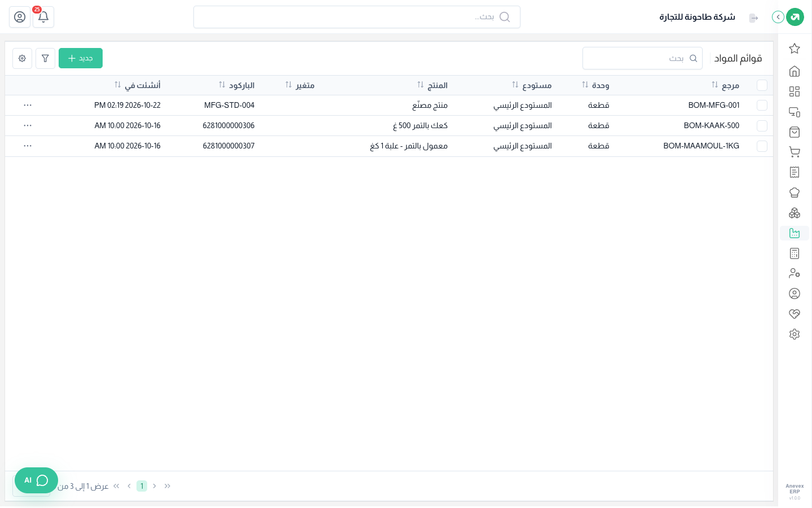The width and height of the screenshot is (812, 508).
Task: Click barcode 6281000000306
Action: (x=228, y=125)
